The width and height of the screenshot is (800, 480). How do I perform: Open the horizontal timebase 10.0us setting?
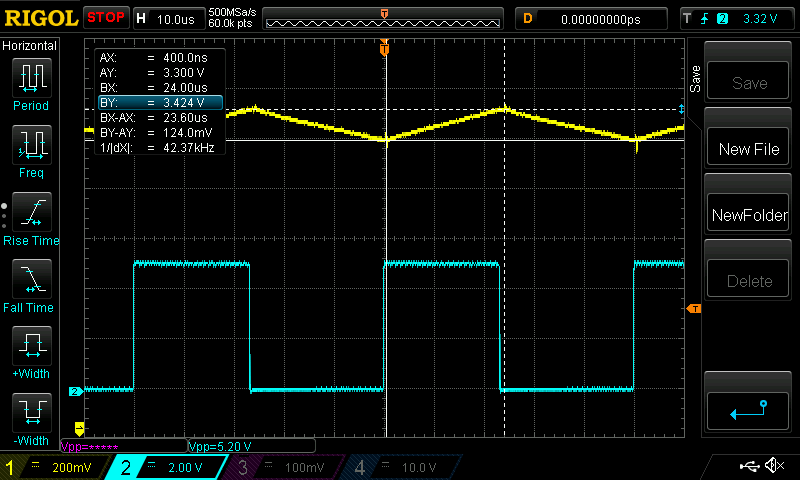point(168,18)
